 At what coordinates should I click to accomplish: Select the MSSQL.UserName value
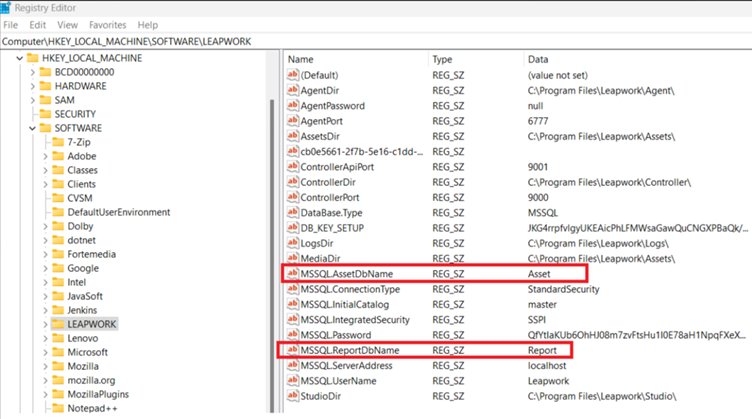[x=338, y=381]
